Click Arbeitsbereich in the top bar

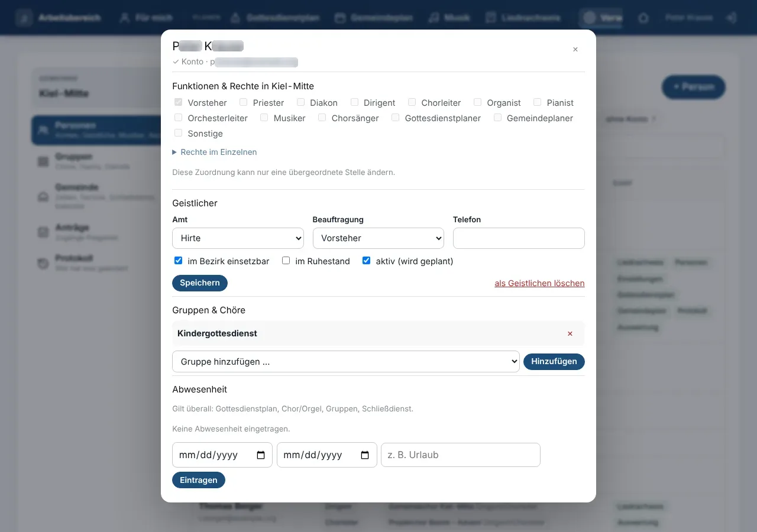(59, 18)
